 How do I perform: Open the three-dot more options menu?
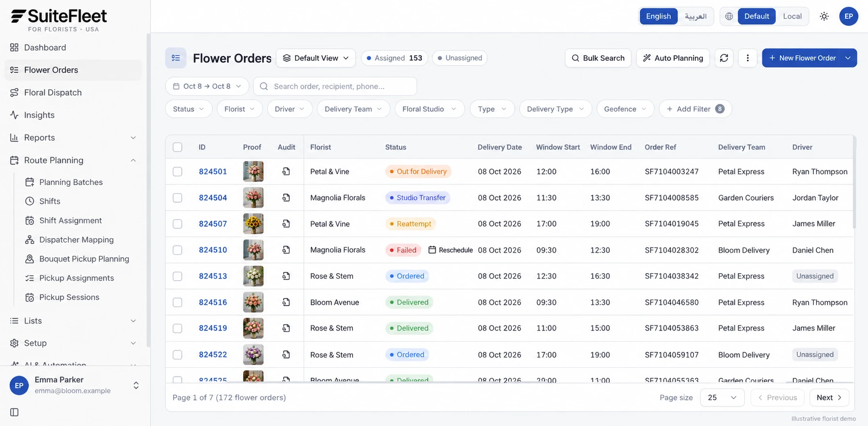[x=747, y=58]
